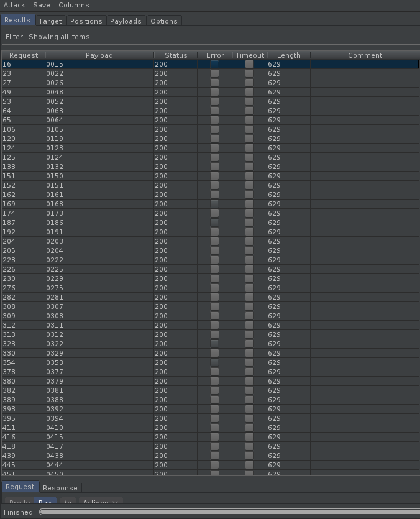Viewport: 420px width, 519px height.
Task: Open the Response tab in lower pane
Action: click(60, 488)
